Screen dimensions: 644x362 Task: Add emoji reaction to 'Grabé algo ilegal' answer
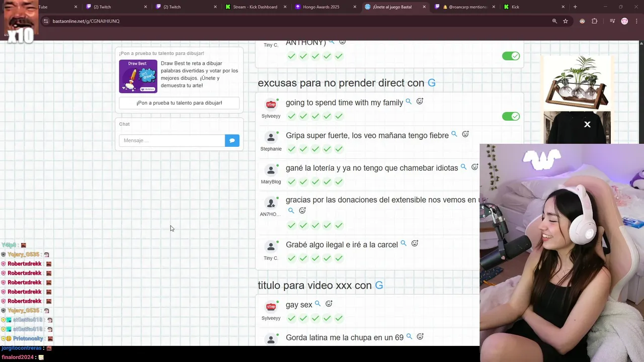click(x=415, y=243)
